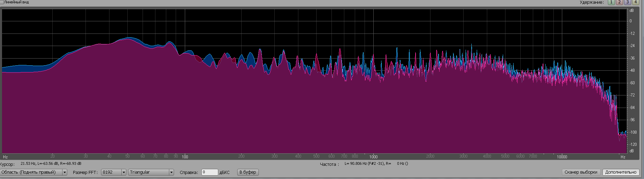Click the В буфер button

pyautogui.click(x=248, y=172)
